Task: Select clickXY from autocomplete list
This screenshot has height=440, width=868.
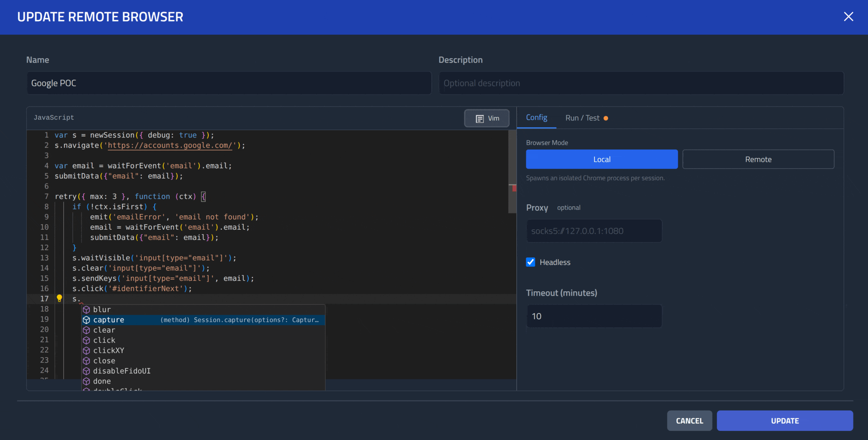Action: pos(203,350)
